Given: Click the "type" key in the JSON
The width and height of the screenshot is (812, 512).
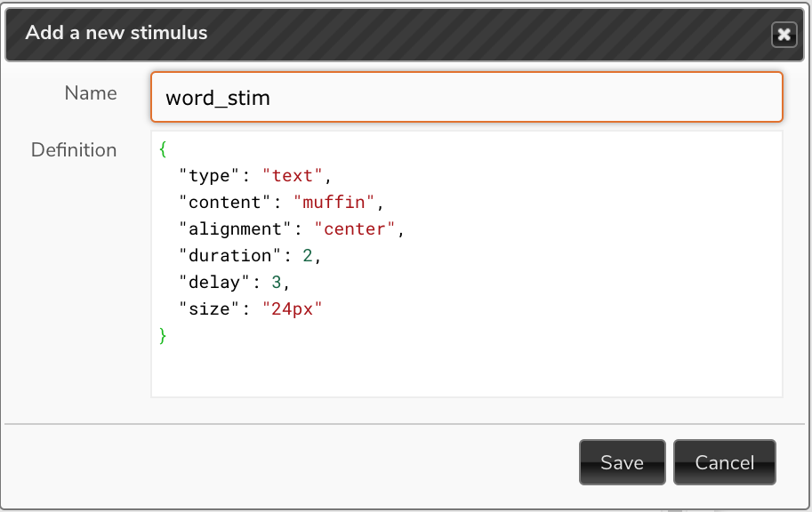Looking at the screenshot, I should (209, 175).
